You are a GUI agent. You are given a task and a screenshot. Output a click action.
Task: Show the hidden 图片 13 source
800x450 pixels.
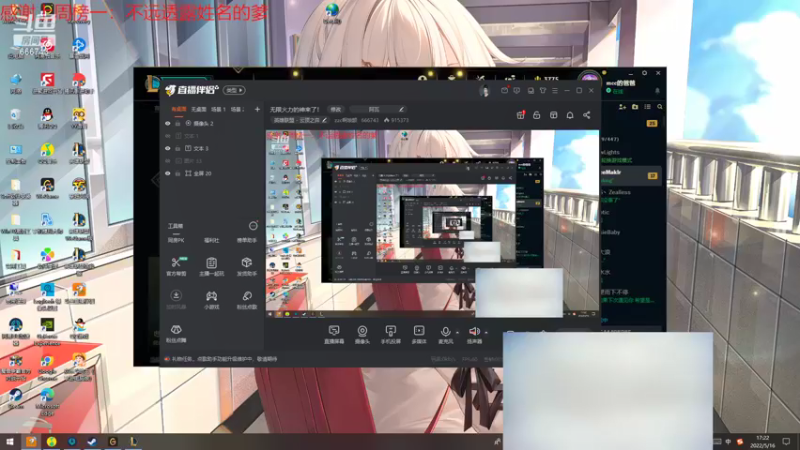click(167, 161)
